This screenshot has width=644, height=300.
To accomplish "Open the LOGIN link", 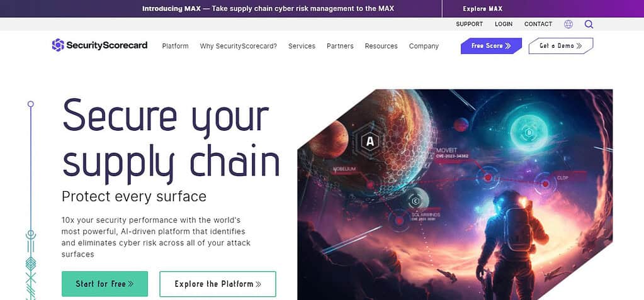I will click(504, 24).
